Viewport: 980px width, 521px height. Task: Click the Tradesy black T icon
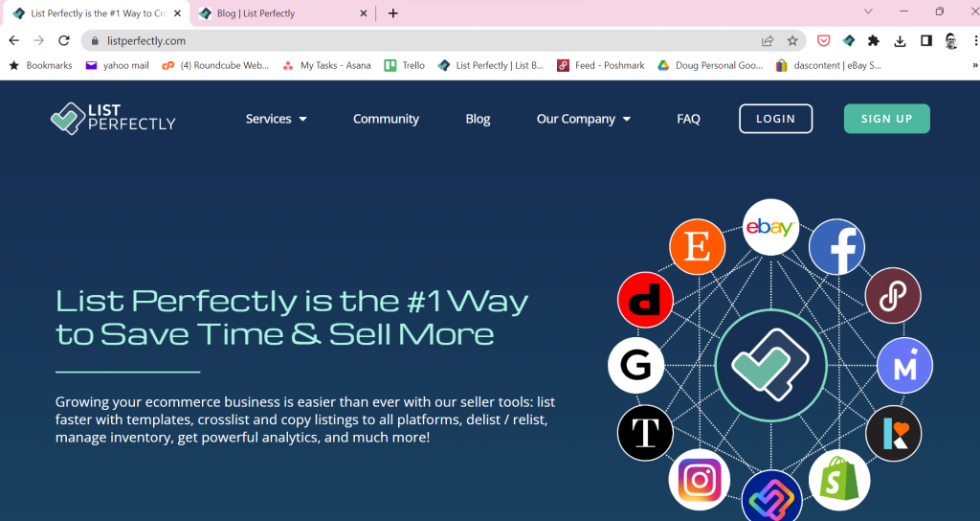click(x=645, y=433)
